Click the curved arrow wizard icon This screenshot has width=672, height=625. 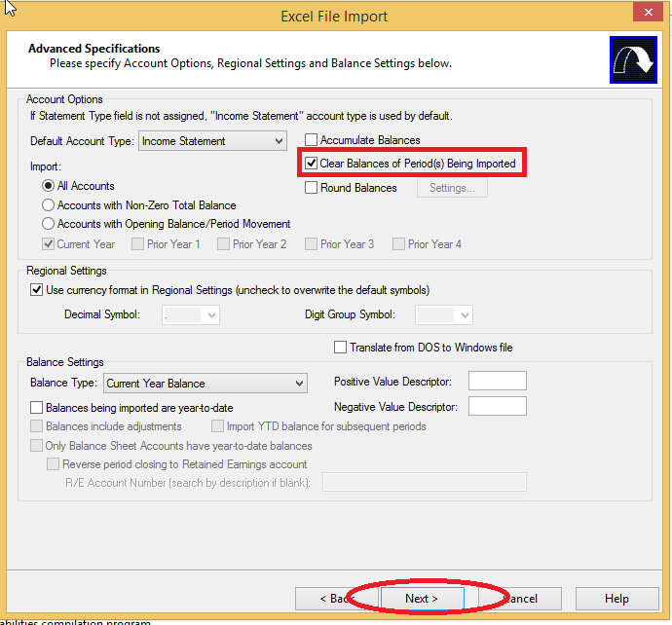[633, 59]
